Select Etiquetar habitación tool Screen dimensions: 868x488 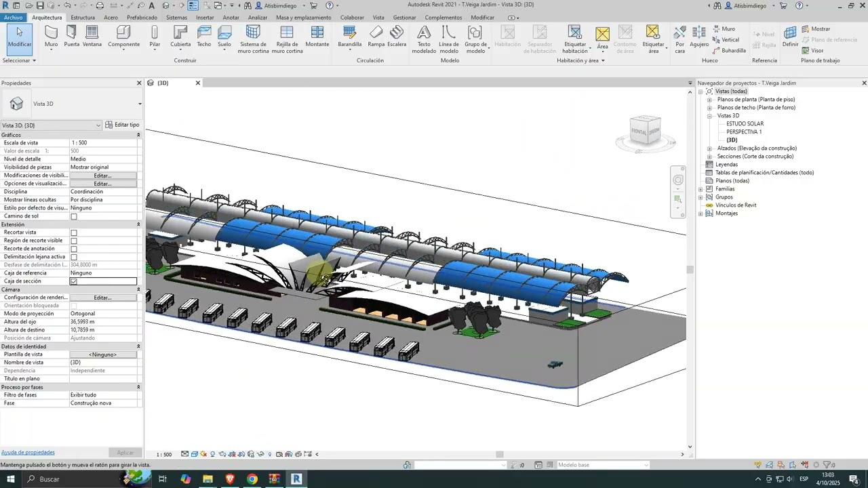click(x=575, y=39)
